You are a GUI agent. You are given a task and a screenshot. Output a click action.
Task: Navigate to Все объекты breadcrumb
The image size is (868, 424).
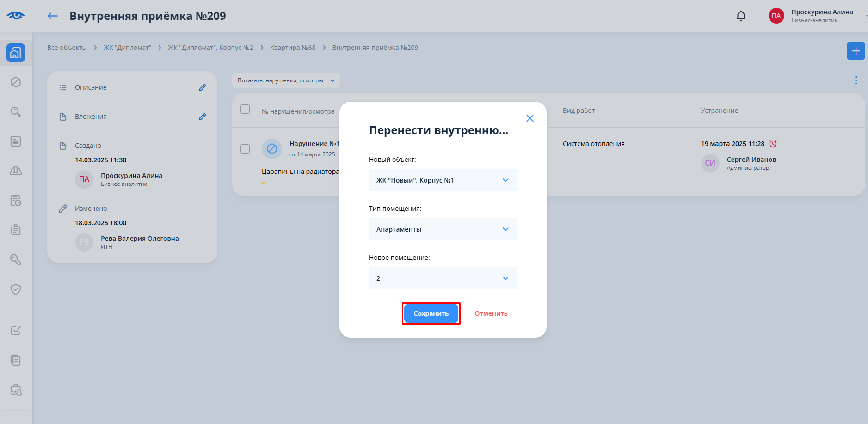67,48
